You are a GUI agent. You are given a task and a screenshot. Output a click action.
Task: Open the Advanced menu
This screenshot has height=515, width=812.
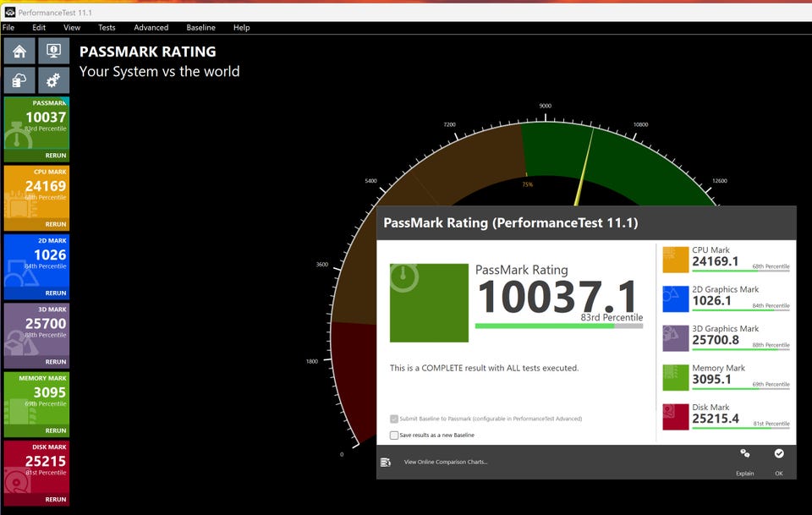pyautogui.click(x=151, y=27)
